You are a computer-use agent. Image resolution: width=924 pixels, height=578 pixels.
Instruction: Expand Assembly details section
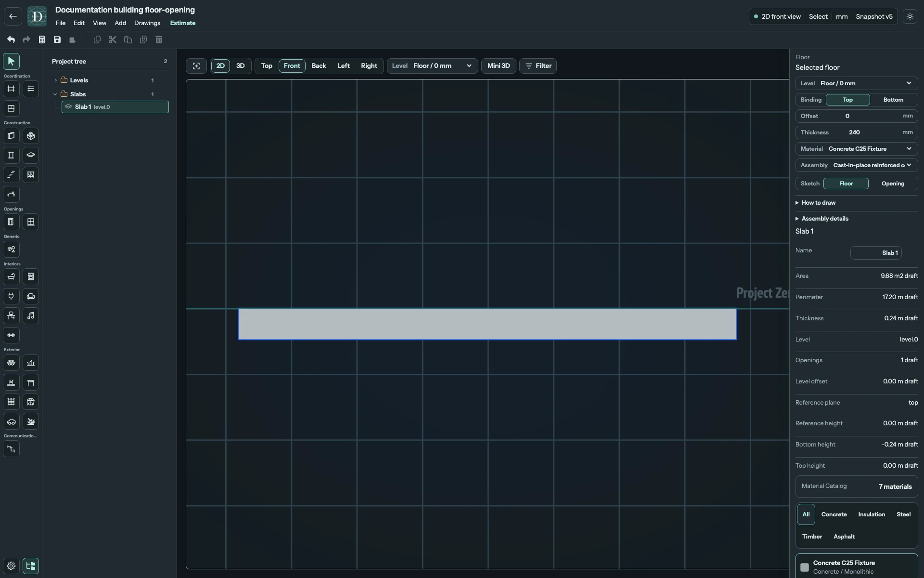[822, 219]
